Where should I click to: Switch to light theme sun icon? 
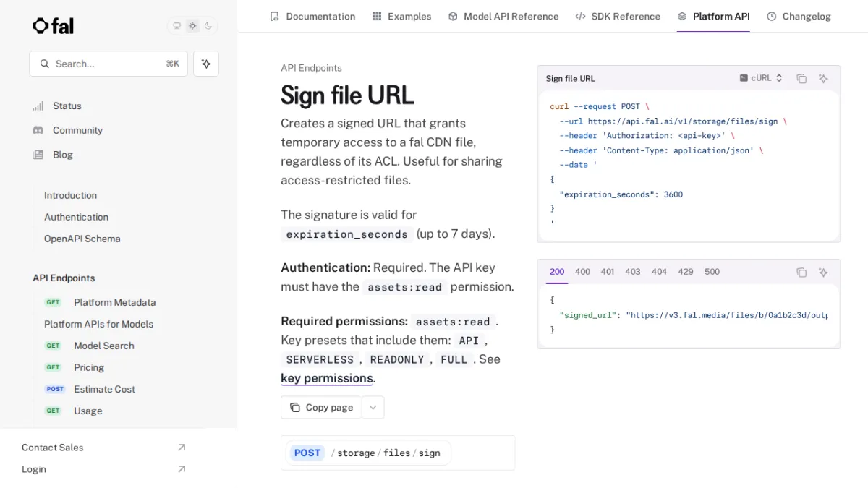192,26
